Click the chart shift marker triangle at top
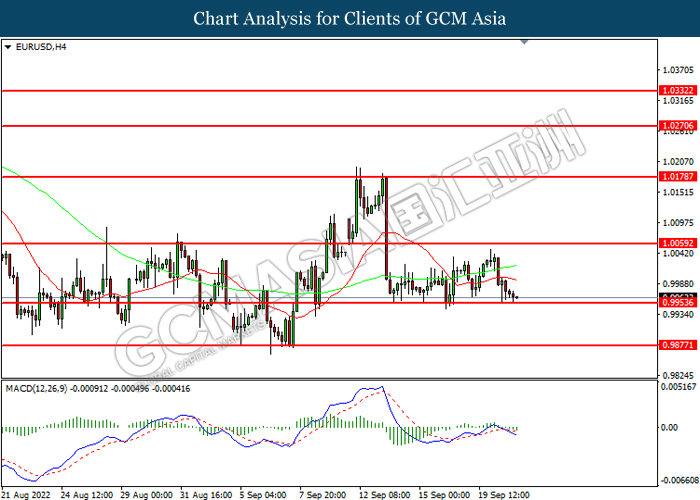 pos(525,42)
